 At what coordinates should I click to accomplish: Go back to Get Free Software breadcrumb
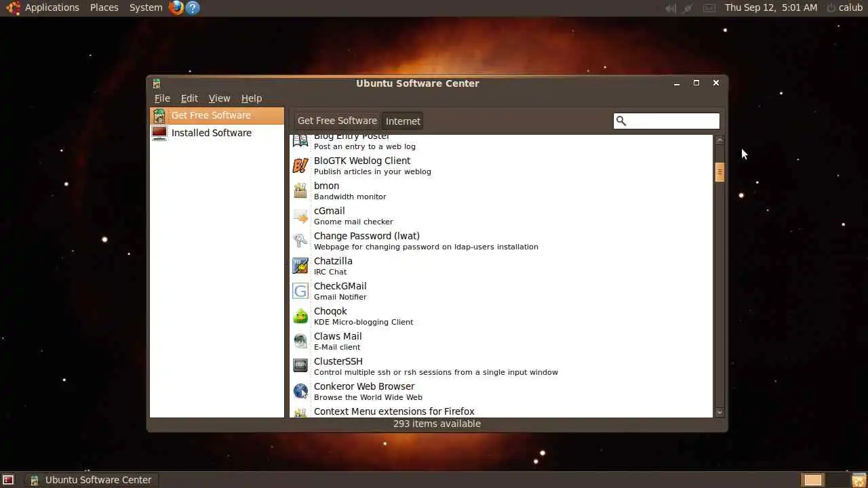pos(337,121)
